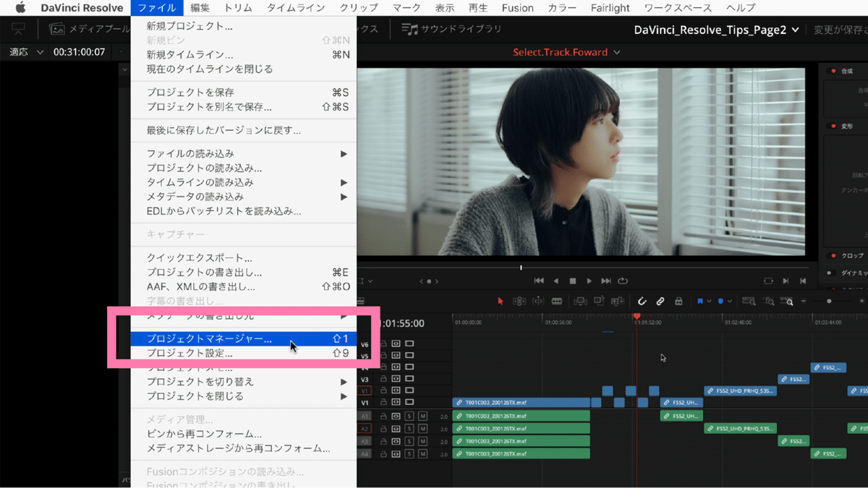Select the Blade edit tool
The width and height of the screenshot is (868, 488).
pos(557,301)
